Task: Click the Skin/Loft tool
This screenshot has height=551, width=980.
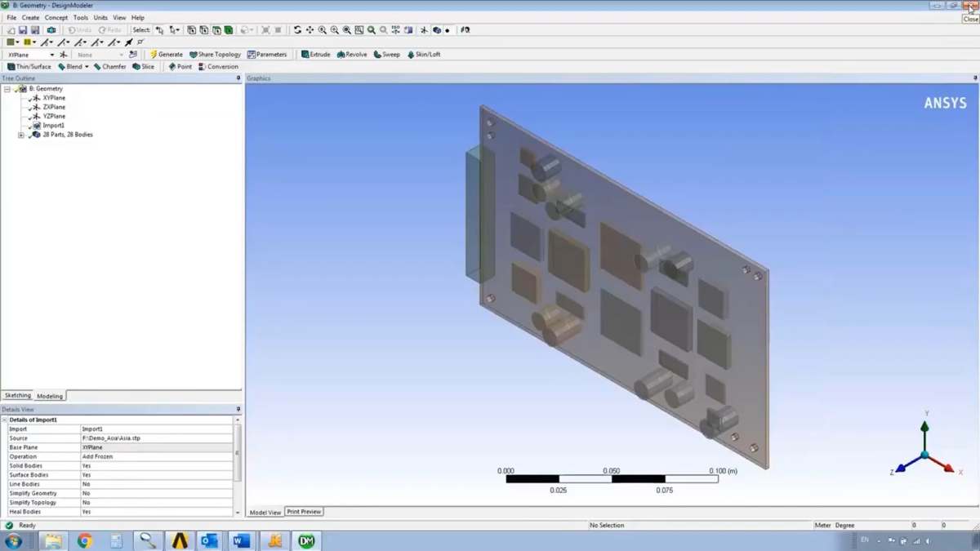Action: 423,55
